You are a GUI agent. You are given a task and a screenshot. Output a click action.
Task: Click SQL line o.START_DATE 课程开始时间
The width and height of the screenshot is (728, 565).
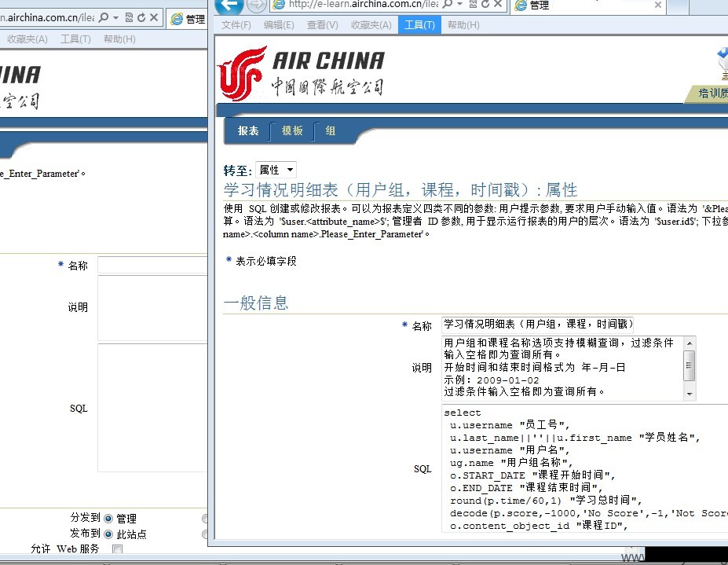click(x=532, y=475)
